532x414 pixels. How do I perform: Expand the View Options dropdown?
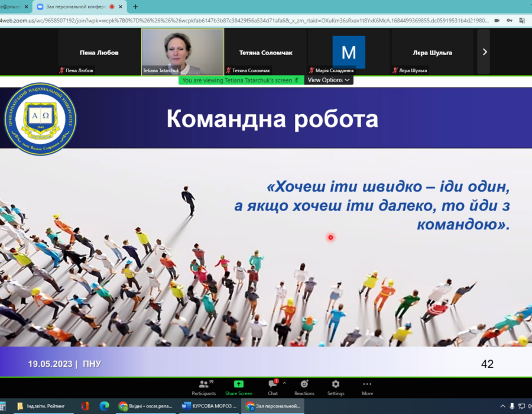point(329,80)
